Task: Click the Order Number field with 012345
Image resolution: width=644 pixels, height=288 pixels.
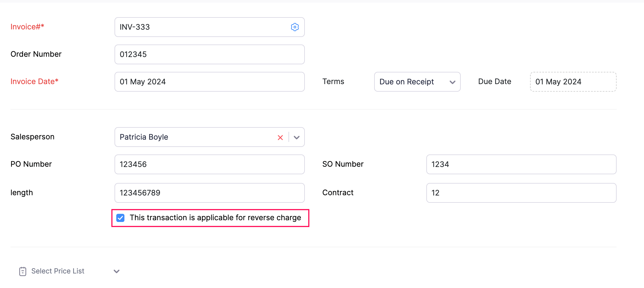Action: 210,54
